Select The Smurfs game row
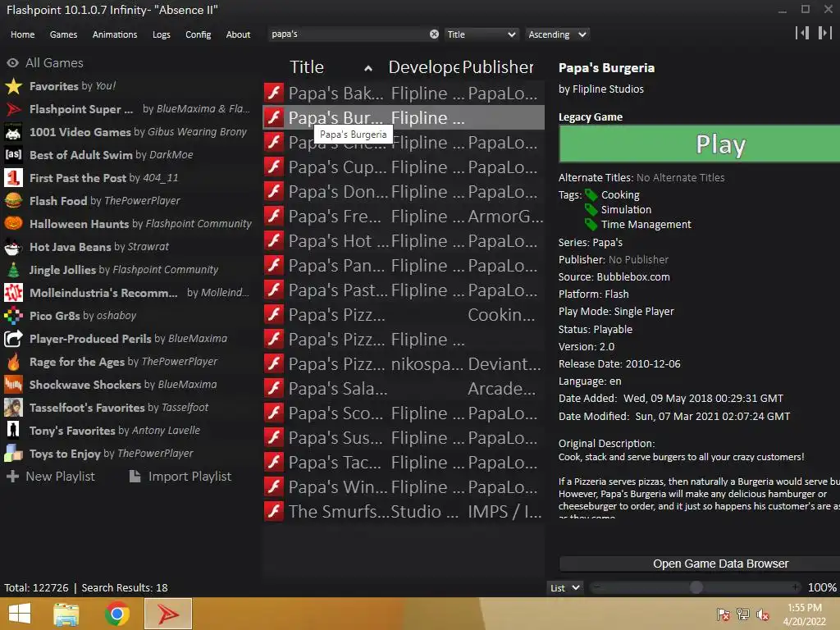The image size is (840, 630). [404, 511]
